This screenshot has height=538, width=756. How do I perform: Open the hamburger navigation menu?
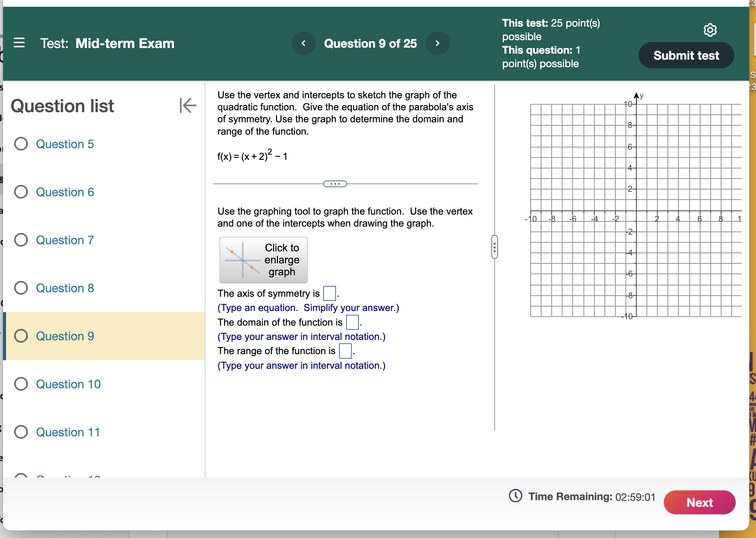[19, 43]
